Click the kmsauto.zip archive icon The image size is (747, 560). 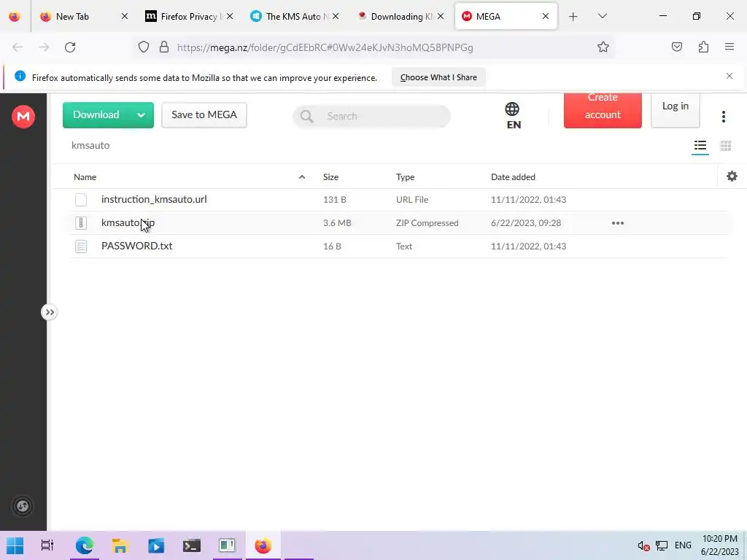pyautogui.click(x=81, y=223)
